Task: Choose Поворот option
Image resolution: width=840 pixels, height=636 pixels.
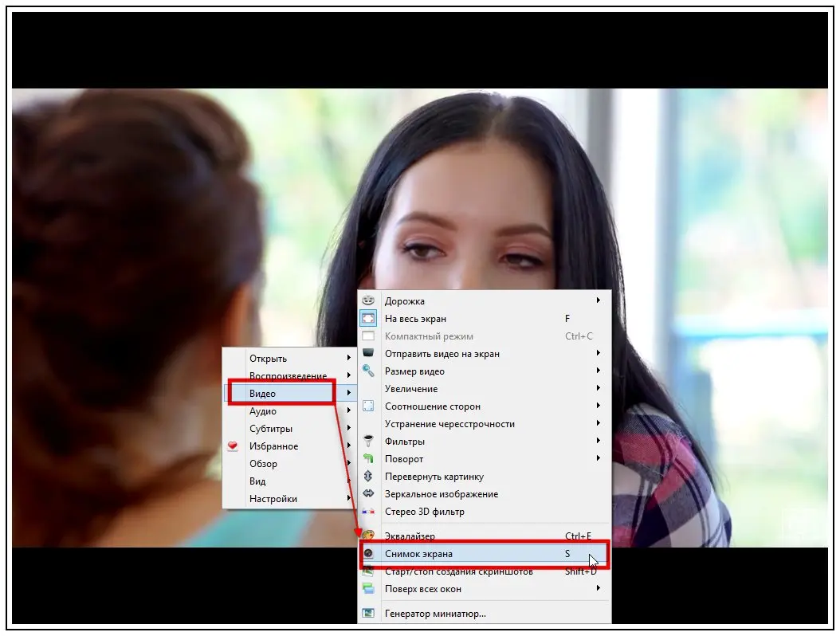Action: point(485,458)
